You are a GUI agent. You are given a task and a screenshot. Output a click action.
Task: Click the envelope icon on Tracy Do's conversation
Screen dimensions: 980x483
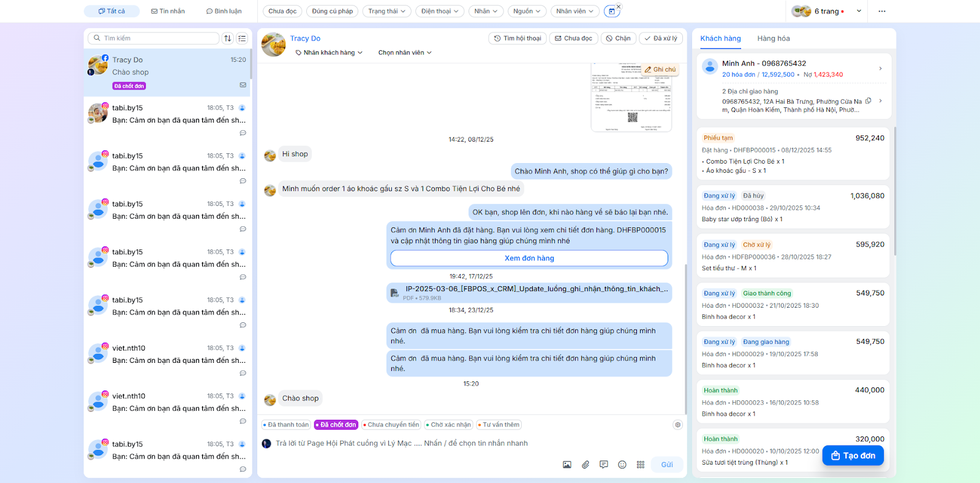click(243, 85)
